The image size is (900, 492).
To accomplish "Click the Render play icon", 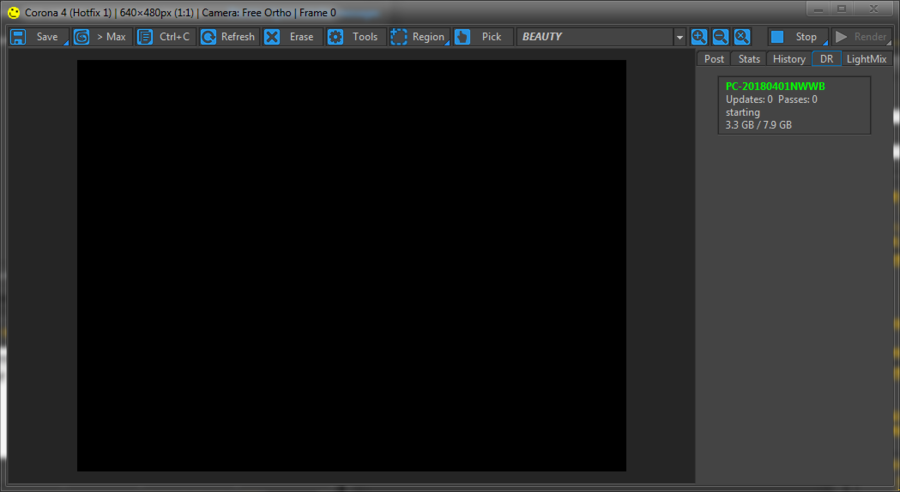I will (841, 37).
